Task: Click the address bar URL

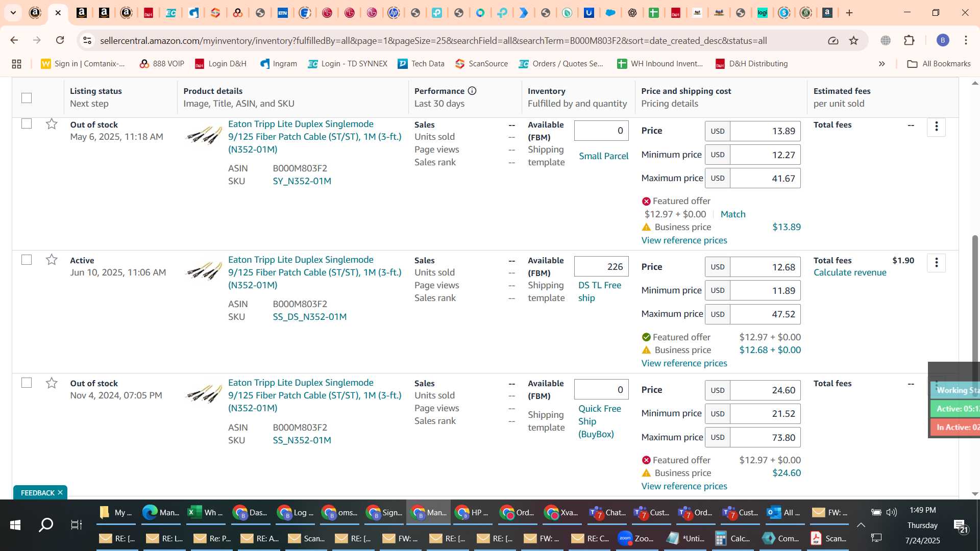Action: coord(433,40)
